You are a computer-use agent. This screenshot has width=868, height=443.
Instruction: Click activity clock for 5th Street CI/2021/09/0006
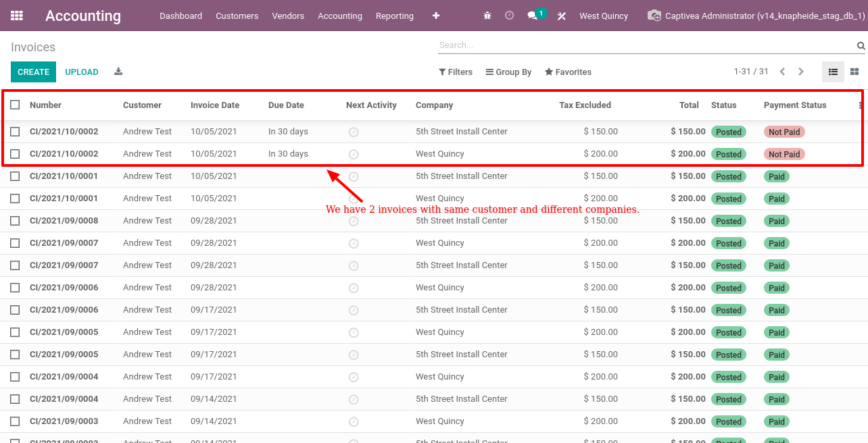click(354, 311)
